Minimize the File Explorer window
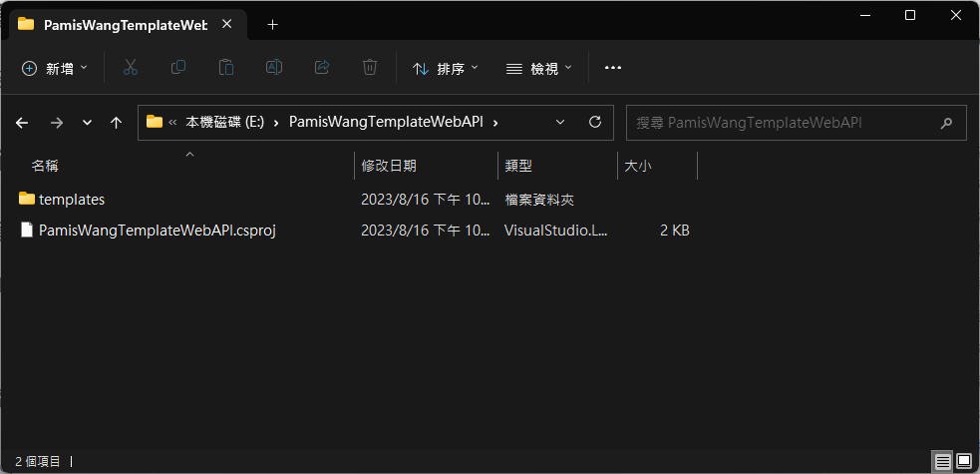 coord(864,15)
